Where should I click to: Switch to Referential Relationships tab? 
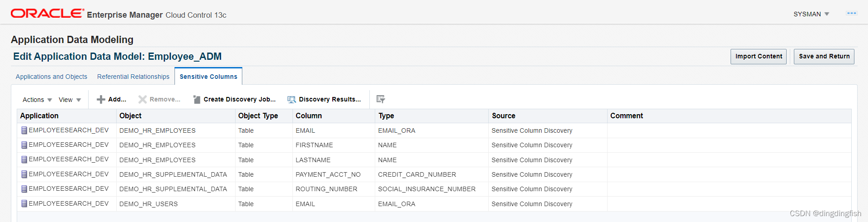coord(133,77)
